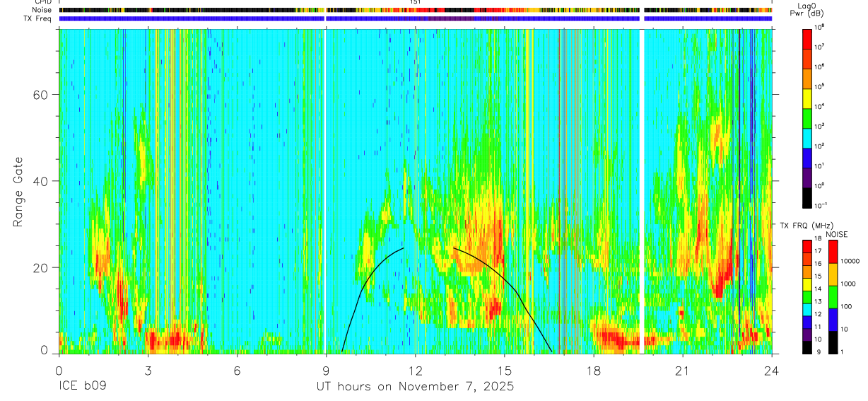Click the 'NOISE' legend title
Image resolution: width=868 pixels, height=401 pixels.
point(837,234)
